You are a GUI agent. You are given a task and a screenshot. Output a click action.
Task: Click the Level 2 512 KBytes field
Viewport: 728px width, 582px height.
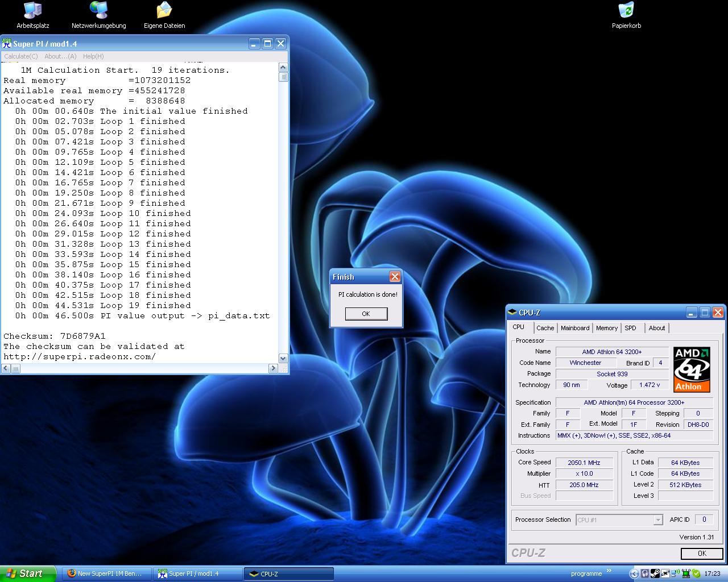(685, 485)
